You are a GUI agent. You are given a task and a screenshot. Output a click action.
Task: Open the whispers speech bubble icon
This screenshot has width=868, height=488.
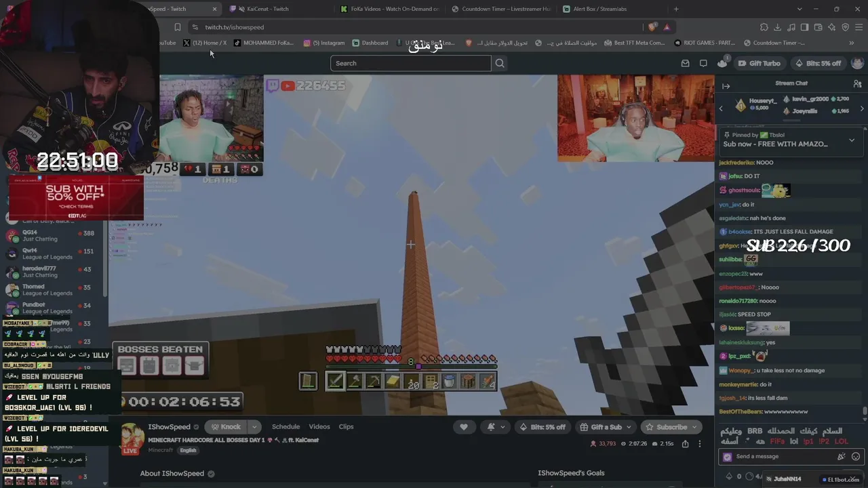703,63
